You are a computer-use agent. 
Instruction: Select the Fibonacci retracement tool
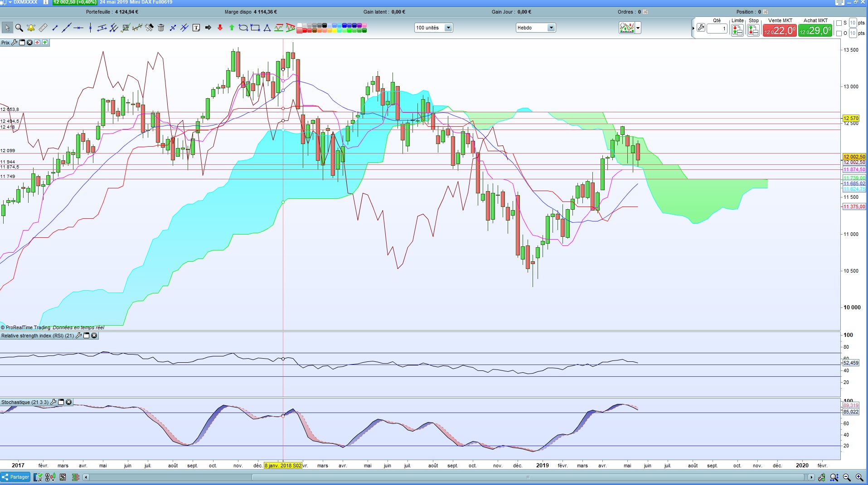[x=126, y=28]
